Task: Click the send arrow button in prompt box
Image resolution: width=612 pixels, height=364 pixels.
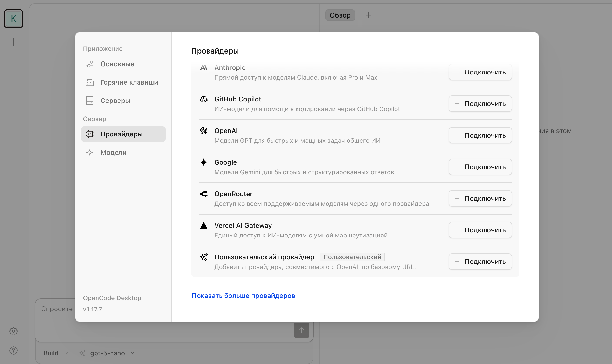Action: (301, 330)
